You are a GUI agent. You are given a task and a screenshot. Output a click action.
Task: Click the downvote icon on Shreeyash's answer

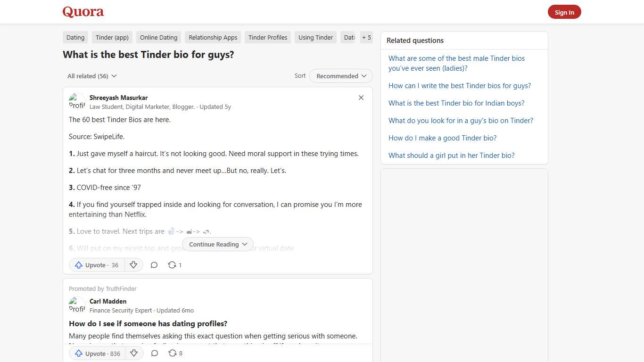pyautogui.click(x=134, y=265)
